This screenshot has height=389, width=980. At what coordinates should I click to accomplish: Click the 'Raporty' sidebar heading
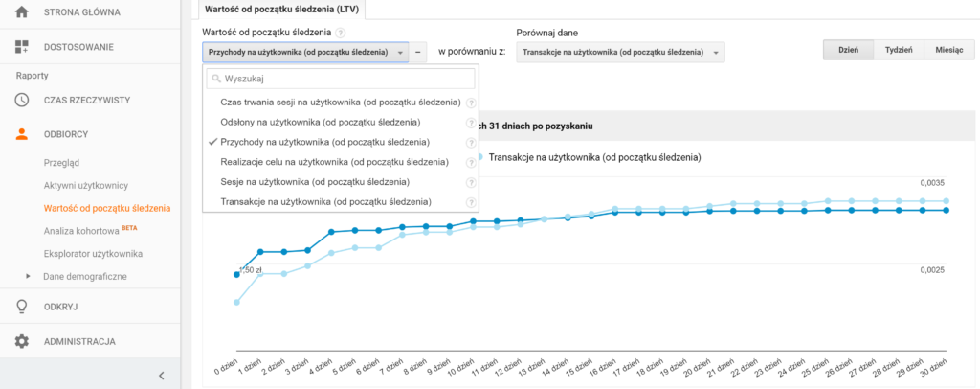(33, 76)
